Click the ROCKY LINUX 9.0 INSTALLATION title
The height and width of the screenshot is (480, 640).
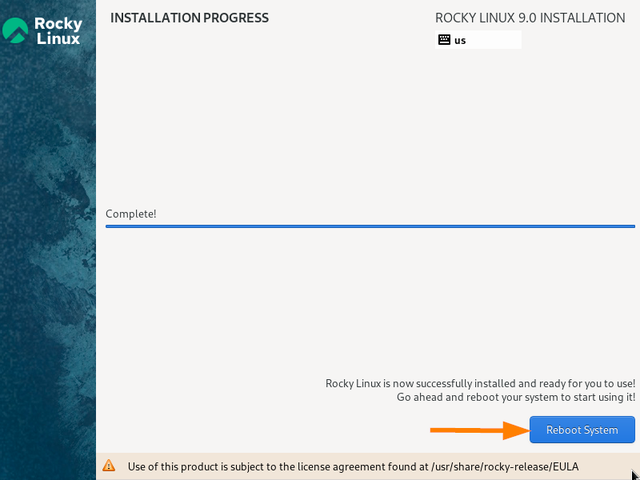click(530, 18)
